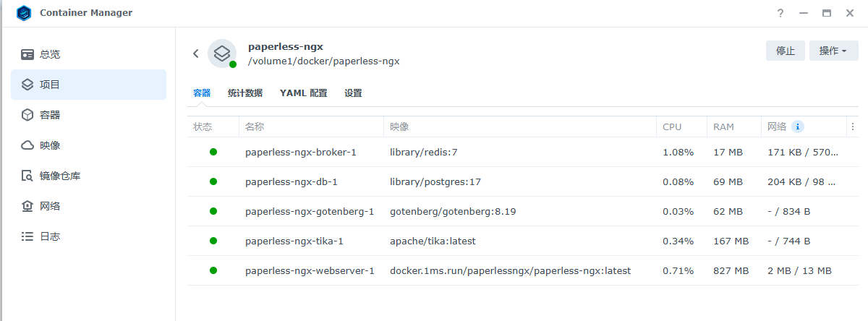
Task: Click the Container Manager app logo icon
Action: click(x=24, y=13)
